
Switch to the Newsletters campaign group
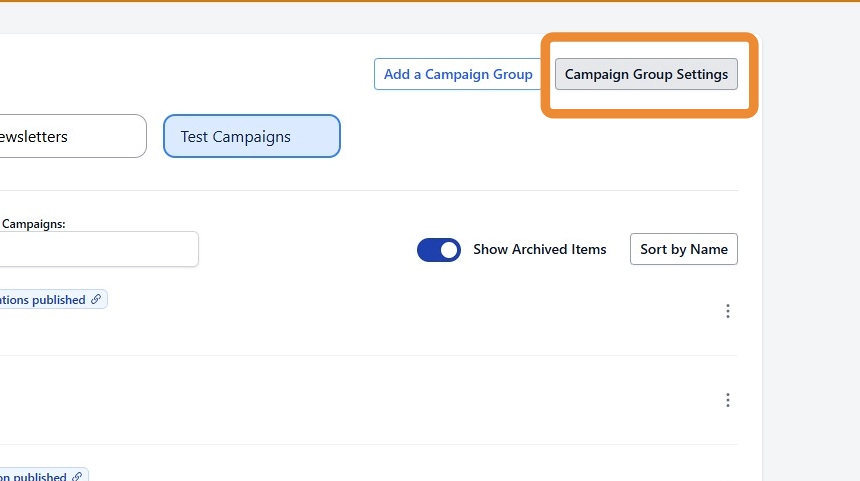[70, 136]
